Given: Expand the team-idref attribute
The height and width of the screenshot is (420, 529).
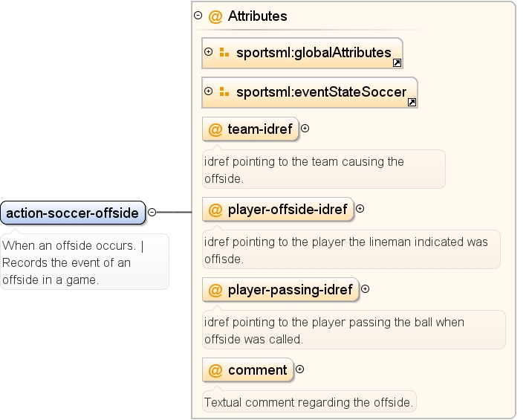Looking at the screenshot, I should 305,129.
